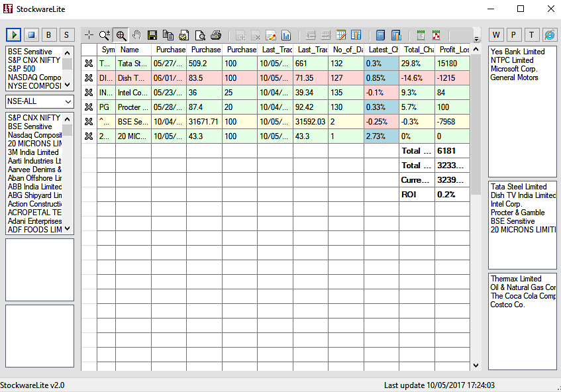Remove the BSE Sensitive row with X

pos(89,122)
